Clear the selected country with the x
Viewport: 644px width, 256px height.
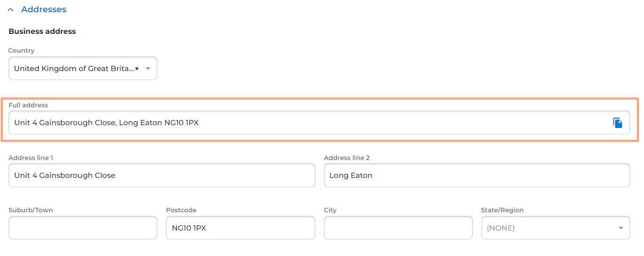[137, 69]
